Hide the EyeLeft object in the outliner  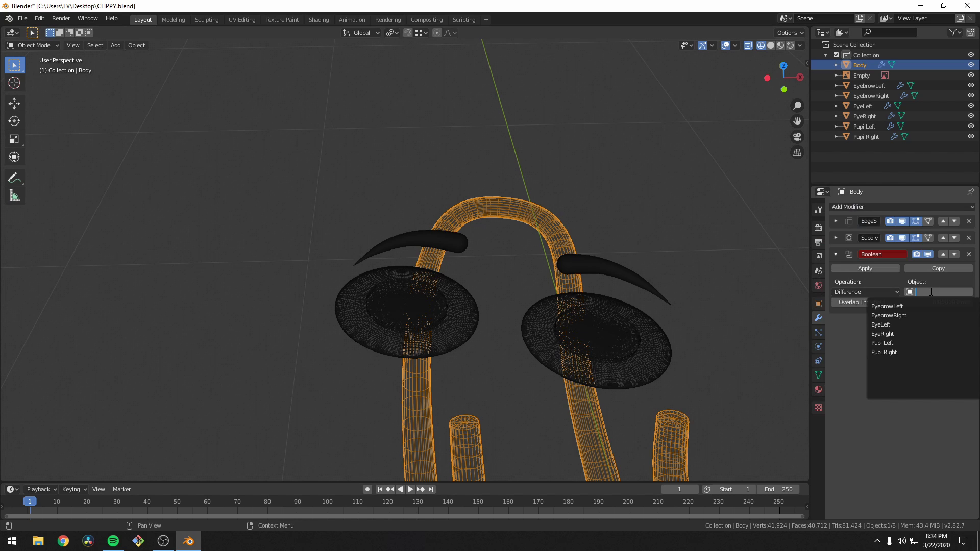pos(971,106)
